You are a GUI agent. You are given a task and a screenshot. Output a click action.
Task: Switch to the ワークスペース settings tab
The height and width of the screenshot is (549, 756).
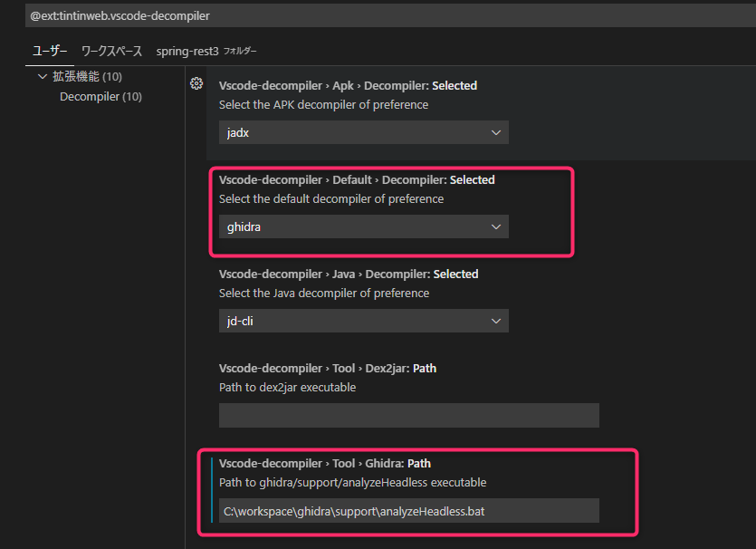pos(112,51)
